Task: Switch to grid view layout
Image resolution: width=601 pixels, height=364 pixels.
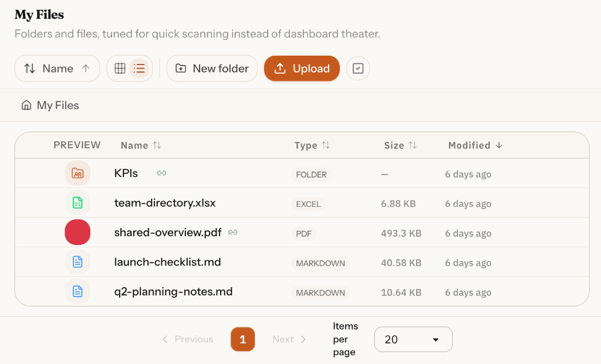Action: coord(120,69)
